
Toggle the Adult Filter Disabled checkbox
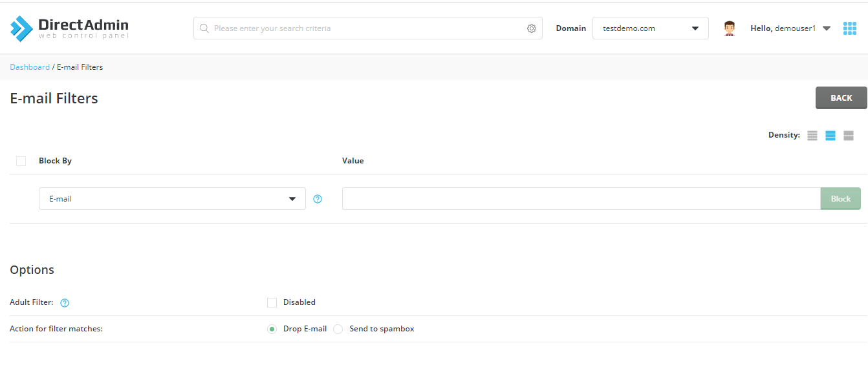click(272, 302)
